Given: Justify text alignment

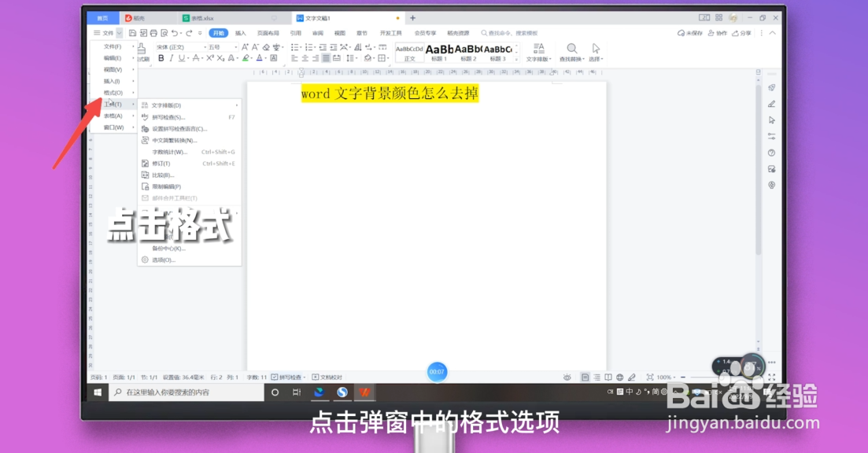Looking at the screenshot, I should coord(326,58).
